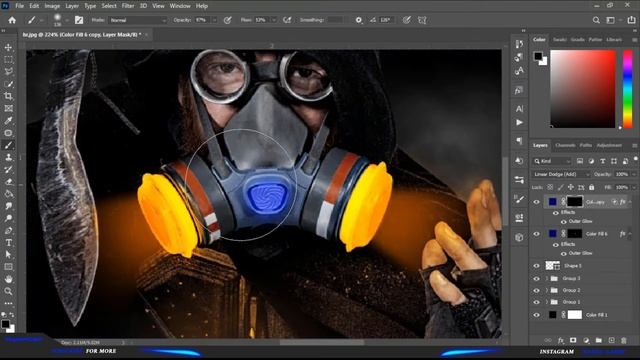Select the Horizontal Type tool
The height and width of the screenshot is (360, 640).
[8, 243]
